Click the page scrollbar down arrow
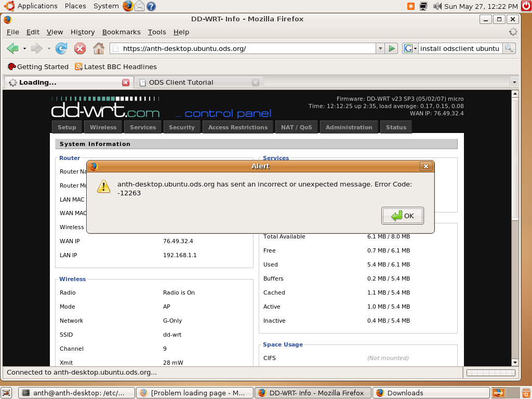Image resolution: width=532 pixels, height=399 pixels. tap(515, 362)
